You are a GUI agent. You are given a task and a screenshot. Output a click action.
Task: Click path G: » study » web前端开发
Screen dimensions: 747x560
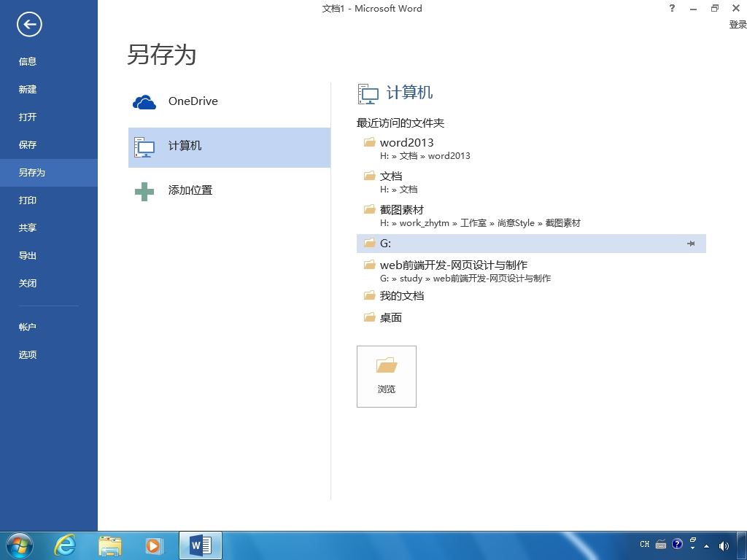pos(465,278)
